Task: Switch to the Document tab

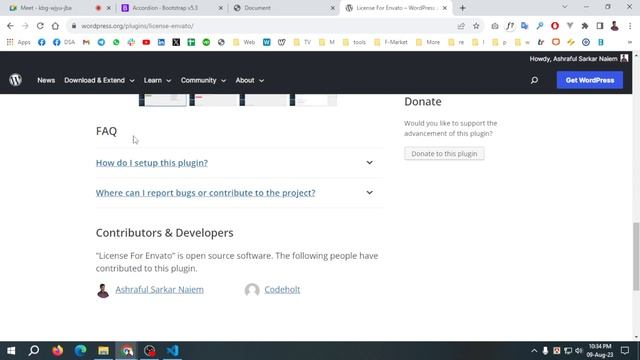Action: click(284, 8)
